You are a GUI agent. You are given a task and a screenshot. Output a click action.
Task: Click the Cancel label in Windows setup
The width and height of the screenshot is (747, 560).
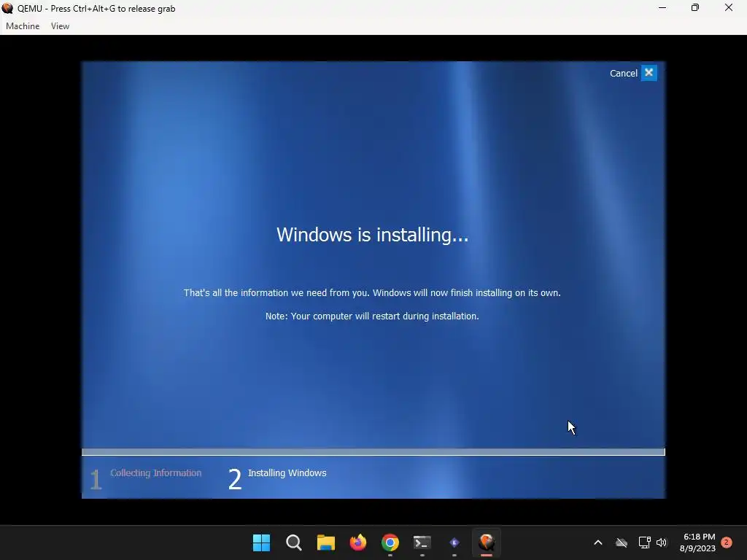pyautogui.click(x=623, y=74)
